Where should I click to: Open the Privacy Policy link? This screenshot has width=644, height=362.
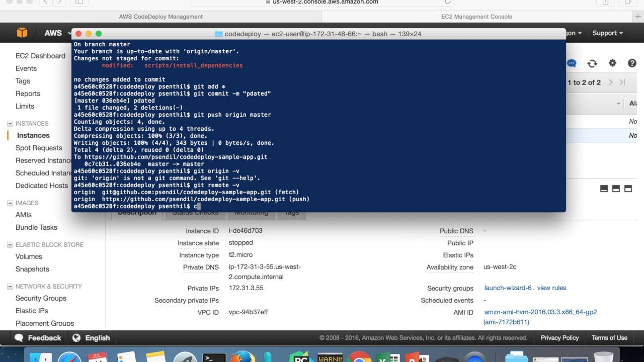(x=559, y=338)
